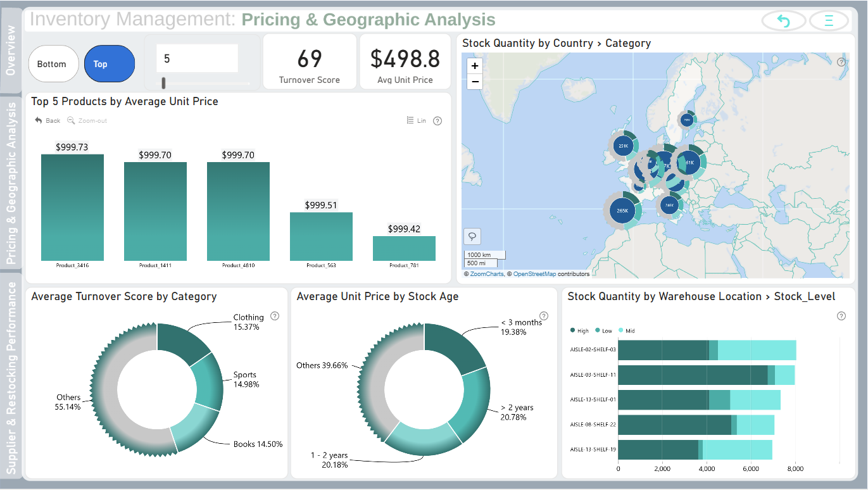This screenshot has width=868, height=490.
Task: Open the OpenStreetMap link
Action: (x=535, y=274)
